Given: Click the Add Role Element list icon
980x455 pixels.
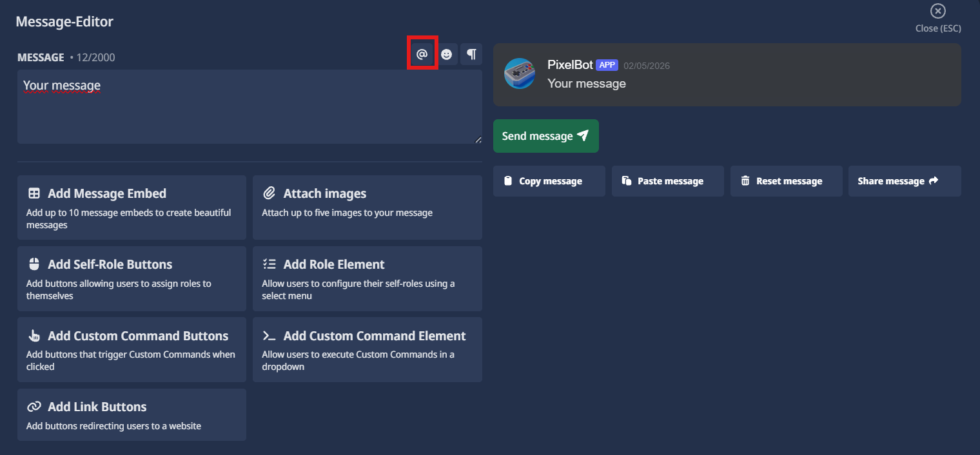Looking at the screenshot, I should (x=269, y=264).
